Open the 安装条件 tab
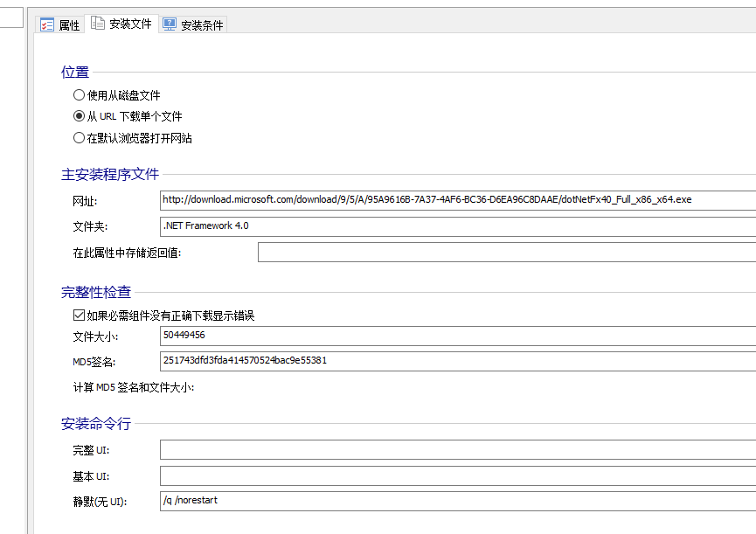This screenshot has height=534, width=756. pyautogui.click(x=193, y=24)
